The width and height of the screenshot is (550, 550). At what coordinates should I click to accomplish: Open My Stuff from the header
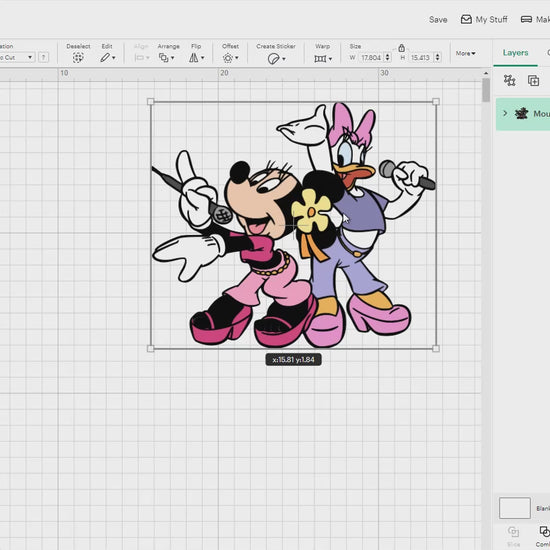click(484, 19)
